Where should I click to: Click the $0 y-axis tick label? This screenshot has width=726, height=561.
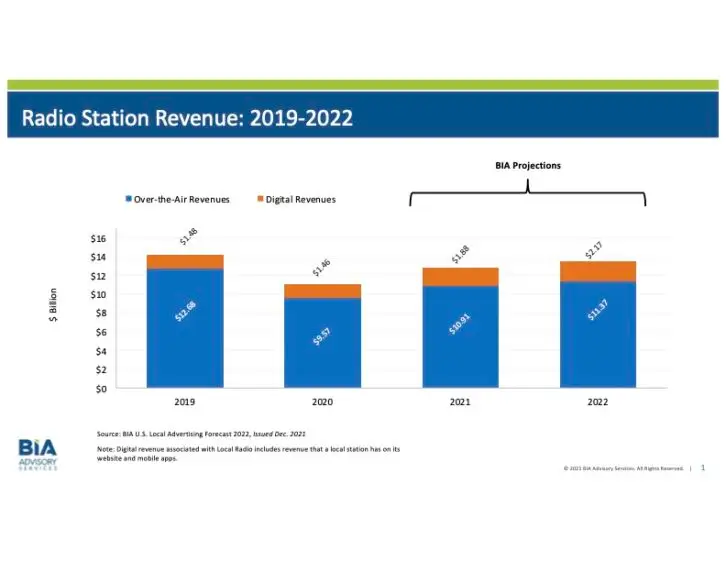[101, 389]
